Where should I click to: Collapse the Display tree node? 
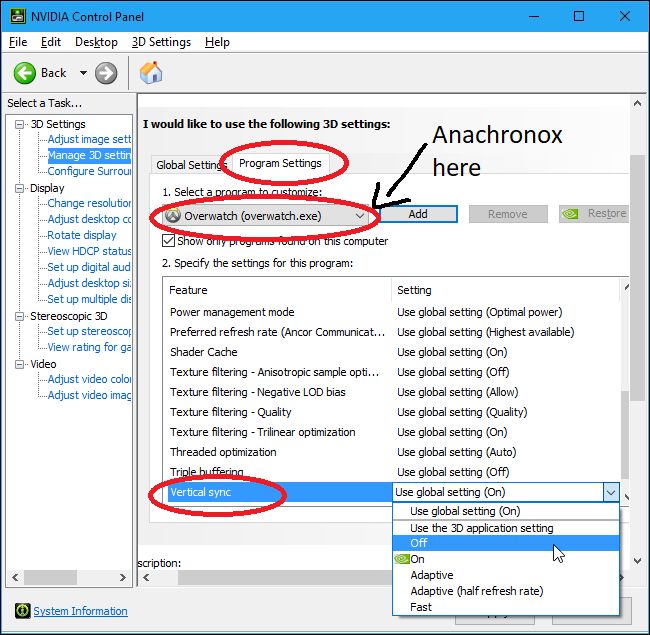(x=19, y=188)
